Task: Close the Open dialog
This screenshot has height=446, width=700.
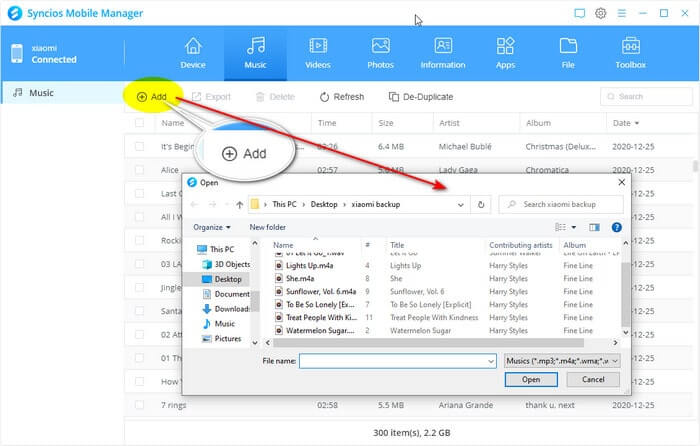Action: [621, 182]
